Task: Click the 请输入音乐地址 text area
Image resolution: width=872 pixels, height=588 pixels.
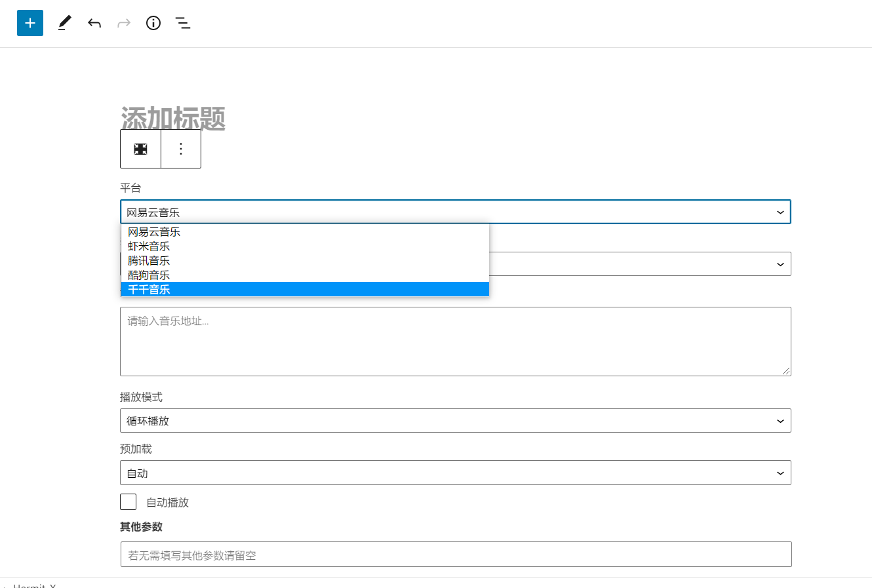Action: pos(456,342)
